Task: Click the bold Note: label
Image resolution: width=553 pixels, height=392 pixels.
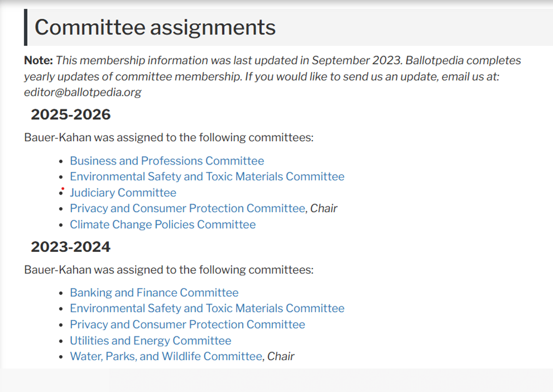Action: [x=39, y=60]
